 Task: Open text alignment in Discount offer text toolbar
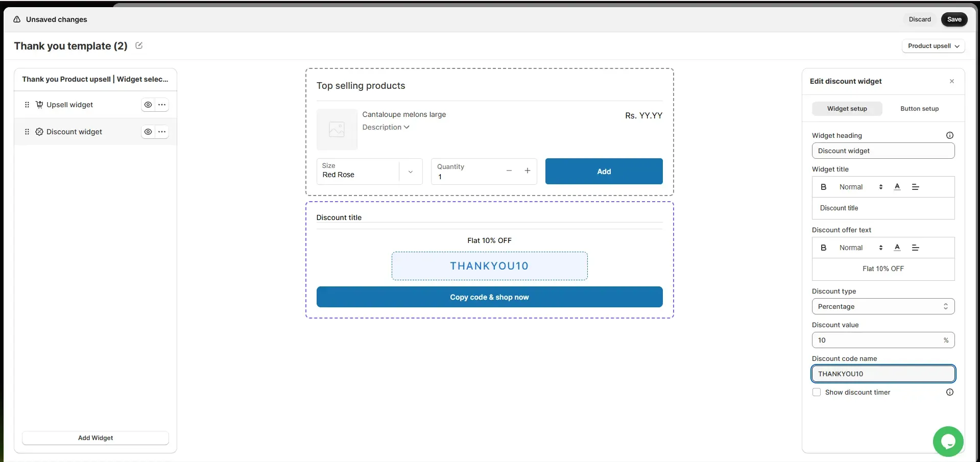point(916,248)
